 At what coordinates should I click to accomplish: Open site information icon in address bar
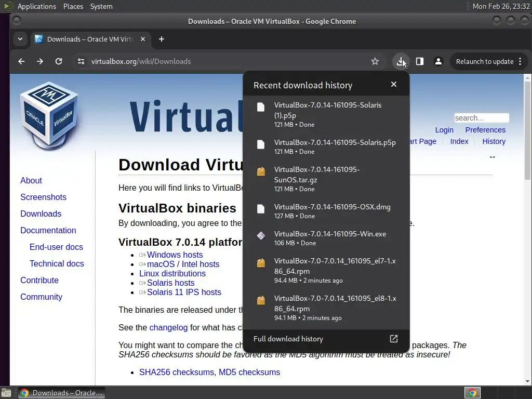point(81,61)
